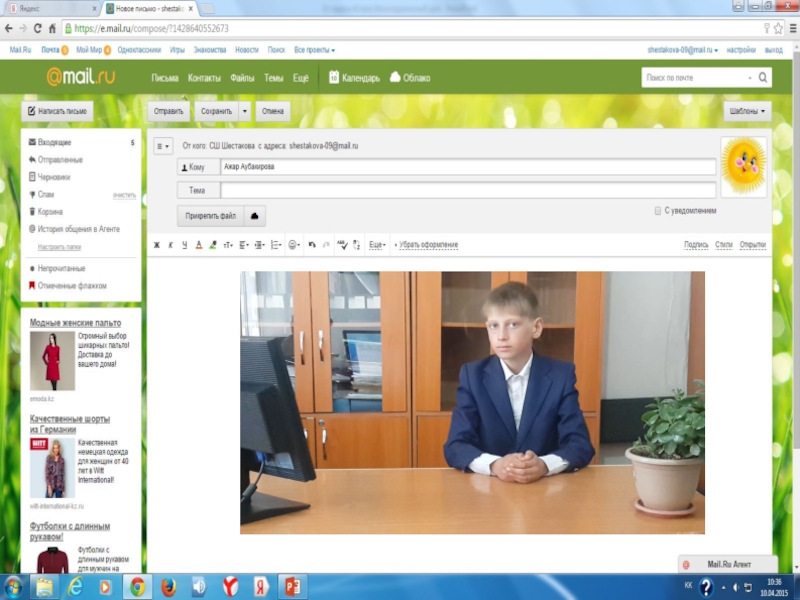
Task: Expand the Ещё menu in editor toolbar
Action: [x=377, y=245]
